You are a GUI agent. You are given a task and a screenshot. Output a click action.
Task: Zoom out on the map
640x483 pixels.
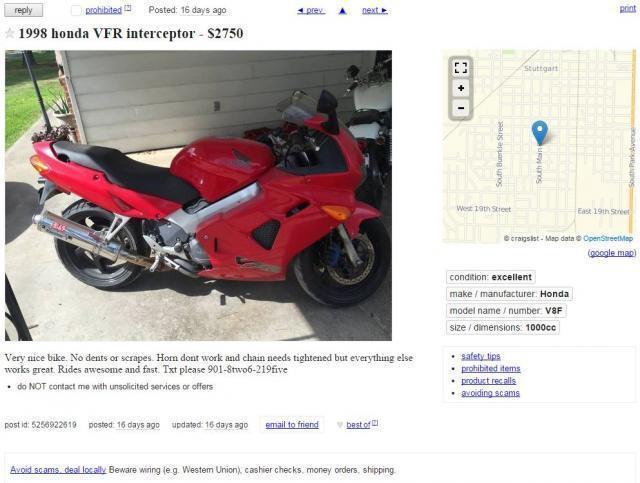(x=460, y=108)
